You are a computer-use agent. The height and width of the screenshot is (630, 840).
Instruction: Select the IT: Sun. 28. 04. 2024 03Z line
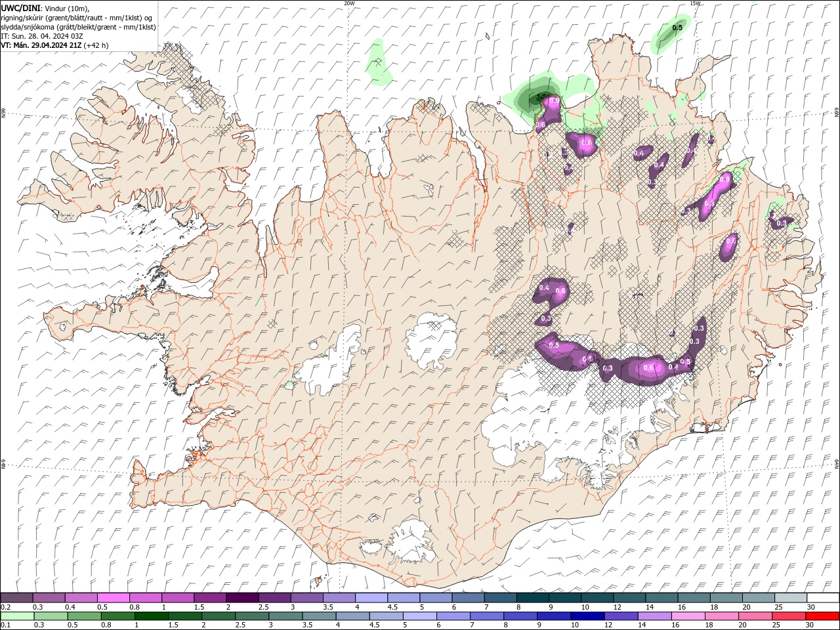coord(42,36)
